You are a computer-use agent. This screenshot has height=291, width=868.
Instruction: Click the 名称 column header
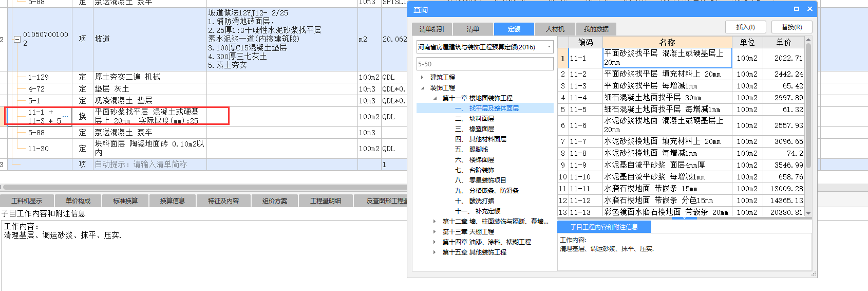pos(667,42)
